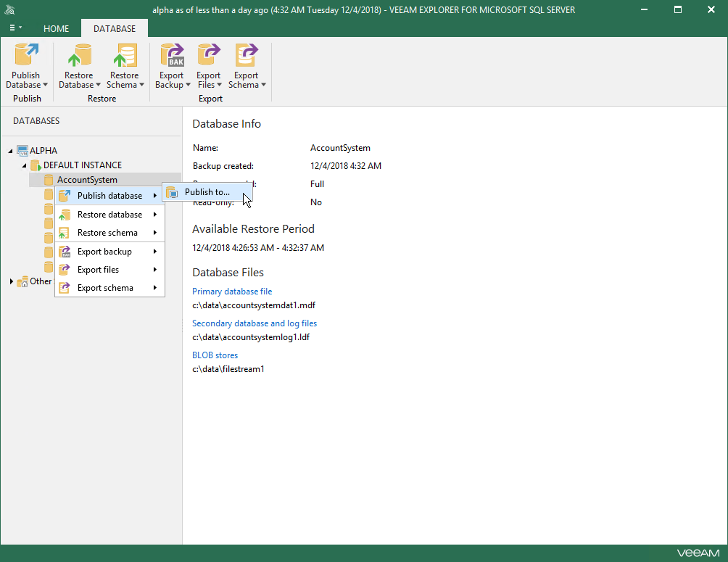
Task: Switch to the HOME tab
Action: click(x=56, y=29)
